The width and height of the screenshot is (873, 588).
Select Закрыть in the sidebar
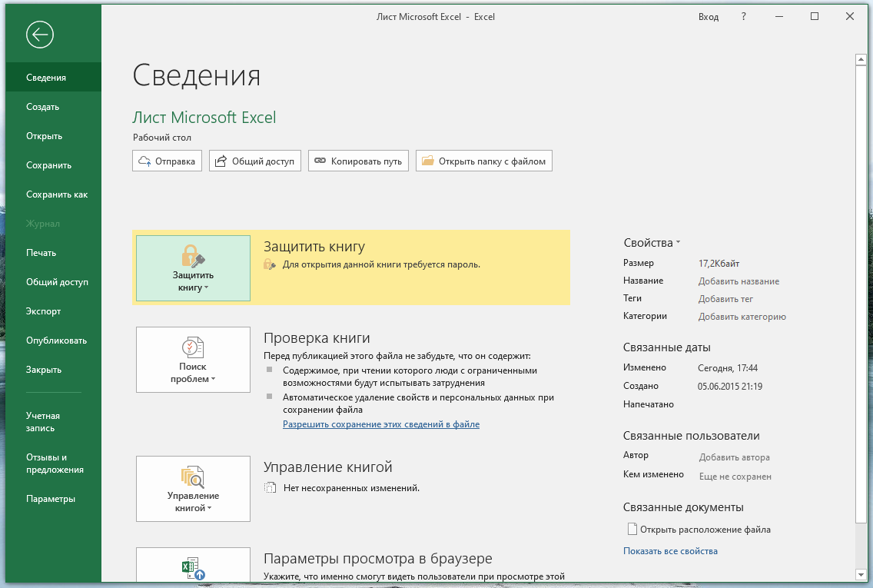[x=54, y=370]
